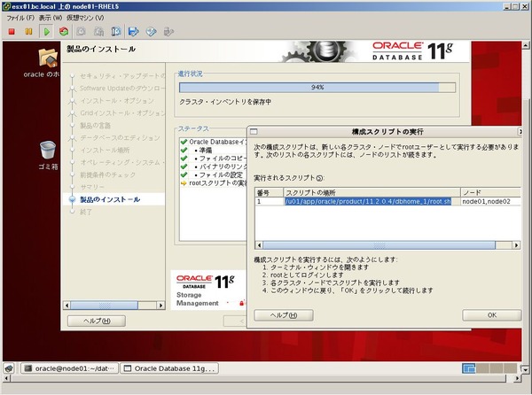Click the 番号 column header

pyautogui.click(x=270, y=192)
